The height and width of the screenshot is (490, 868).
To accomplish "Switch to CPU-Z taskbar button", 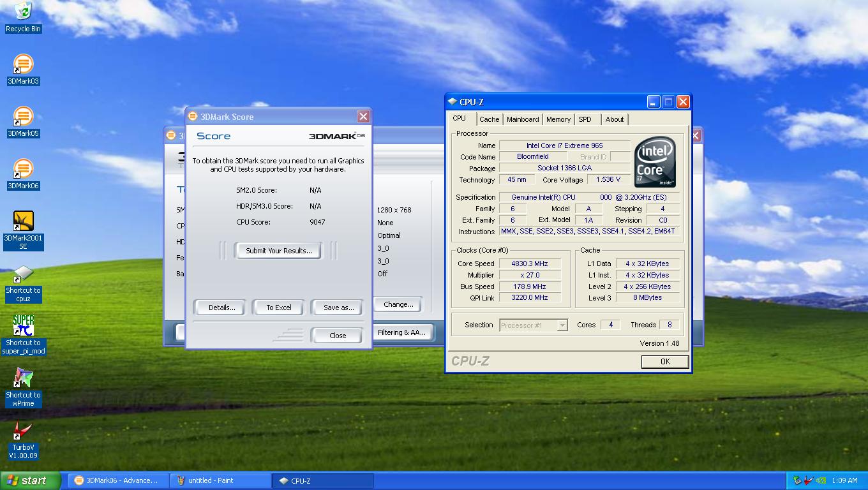I will point(323,480).
